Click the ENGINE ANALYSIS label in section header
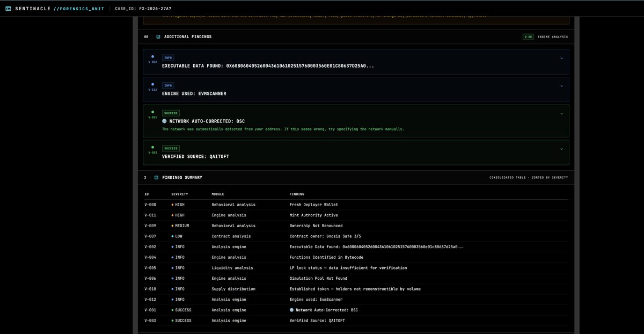 tap(553, 37)
